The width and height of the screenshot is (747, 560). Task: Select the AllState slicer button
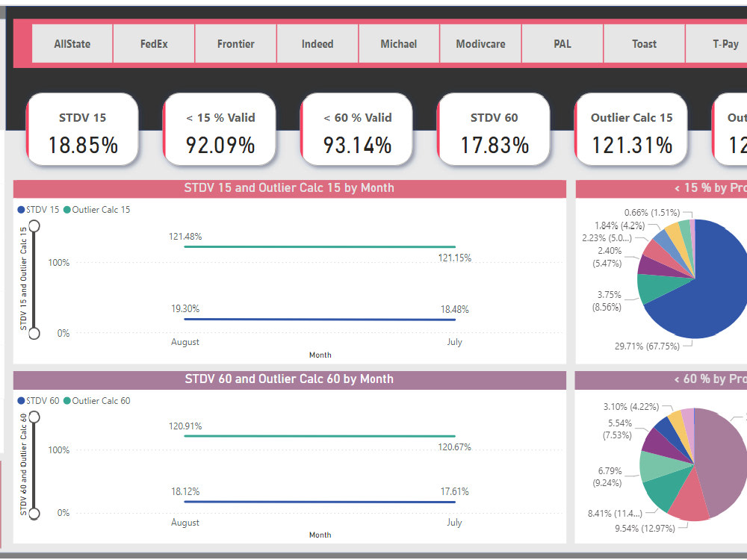[x=72, y=44]
